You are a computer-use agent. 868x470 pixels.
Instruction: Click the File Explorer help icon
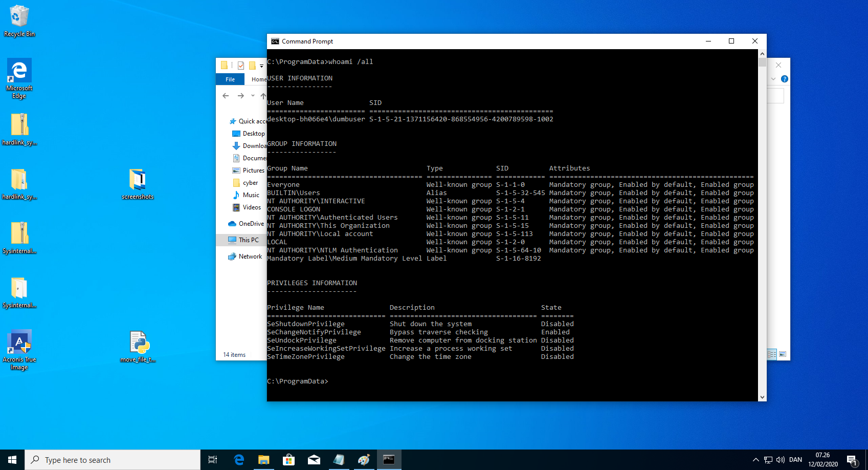coord(784,79)
